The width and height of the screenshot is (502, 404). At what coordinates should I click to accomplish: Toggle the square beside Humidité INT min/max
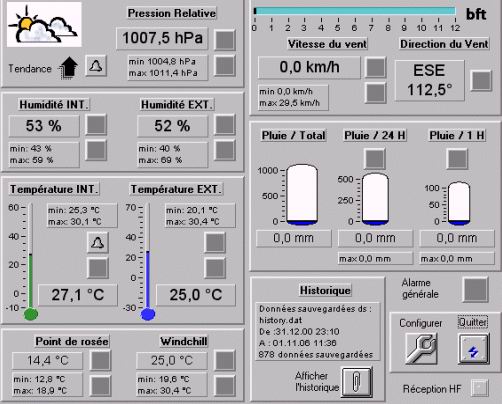96,150
